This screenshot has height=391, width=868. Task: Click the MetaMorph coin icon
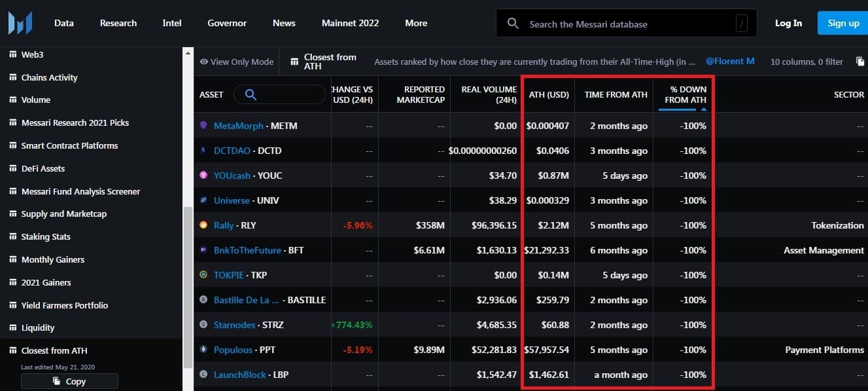pyautogui.click(x=203, y=126)
